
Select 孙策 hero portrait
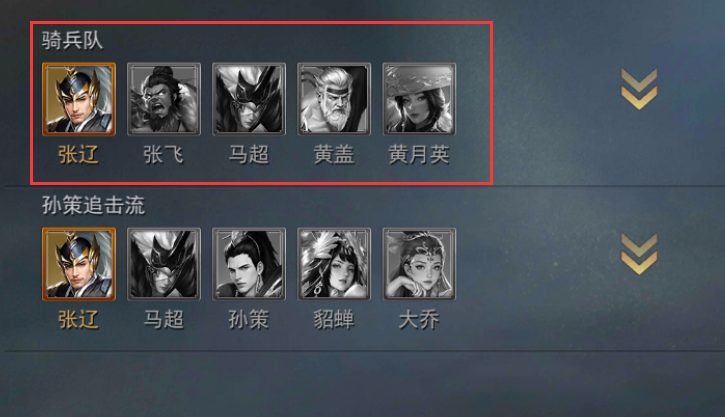point(249,264)
